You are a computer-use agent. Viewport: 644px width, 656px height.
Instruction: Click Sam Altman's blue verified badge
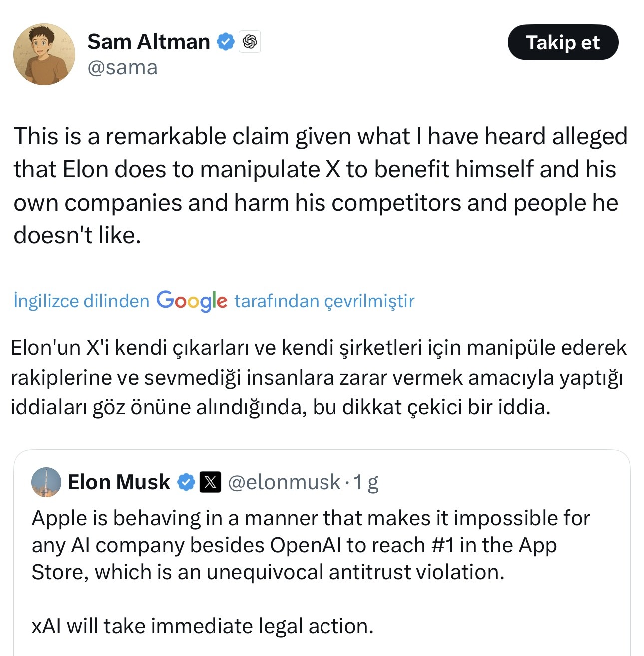[226, 42]
